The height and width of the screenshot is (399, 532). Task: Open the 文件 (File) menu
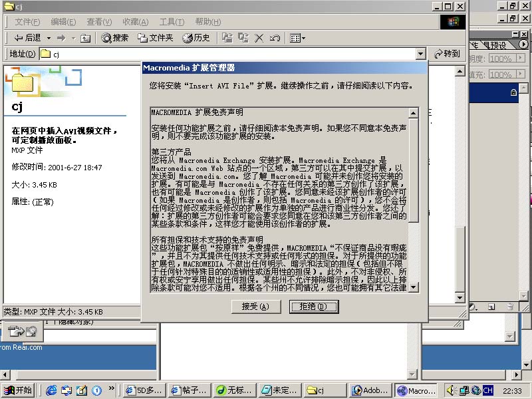pyautogui.click(x=27, y=22)
